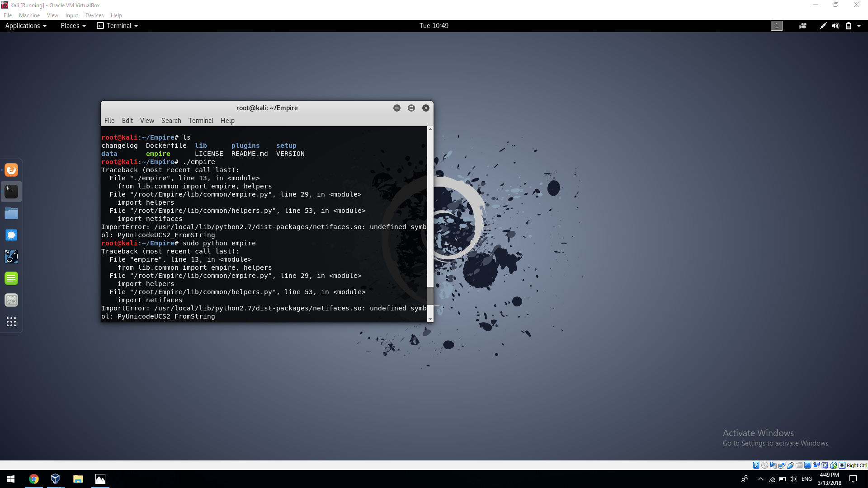Open VirtualBox Devices menu
Image resolution: width=868 pixels, height=488 pixels.
click(94, 15)
